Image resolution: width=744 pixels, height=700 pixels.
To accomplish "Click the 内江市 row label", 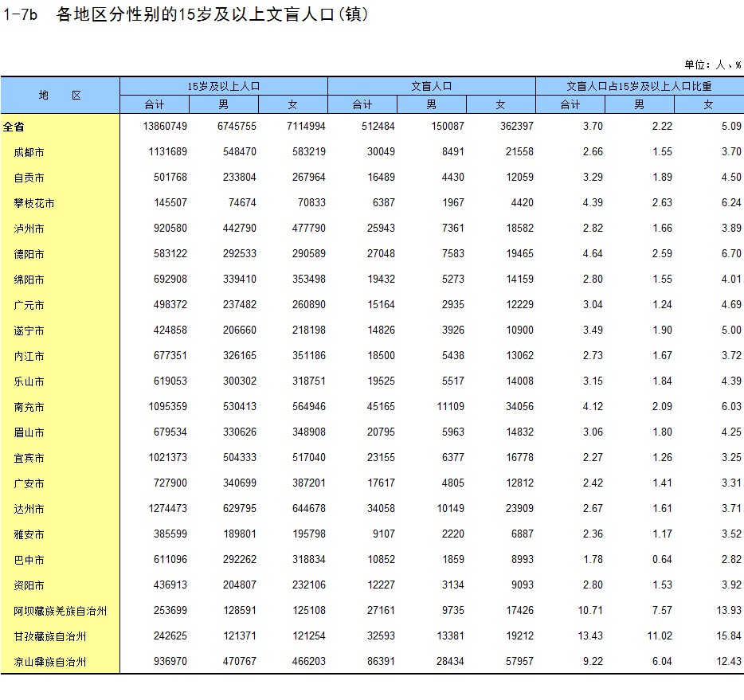I will 29,356.
